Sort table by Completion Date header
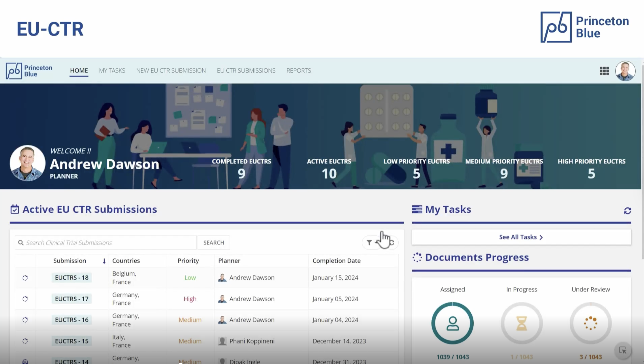 point(336,261)
